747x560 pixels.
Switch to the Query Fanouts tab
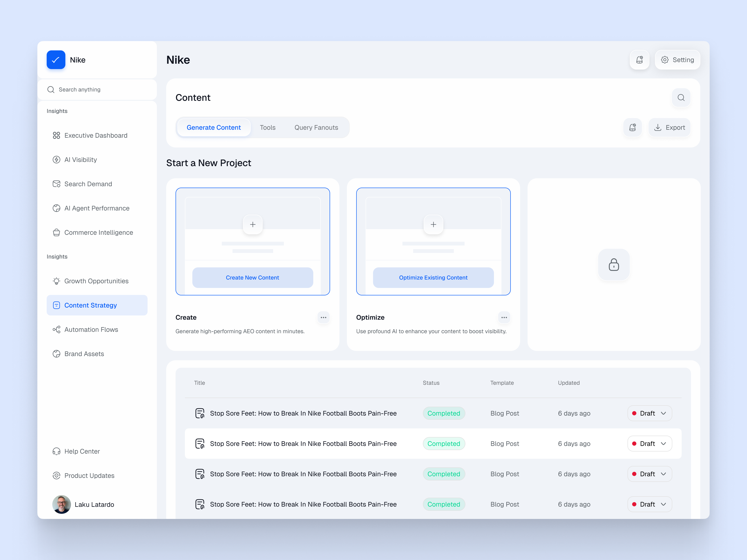click(316, 127)
